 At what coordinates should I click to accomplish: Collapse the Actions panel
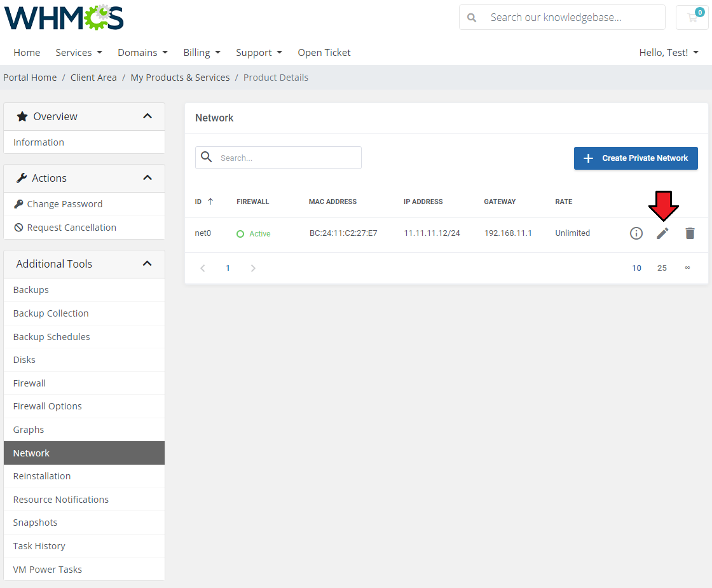(x=147, y=177)
